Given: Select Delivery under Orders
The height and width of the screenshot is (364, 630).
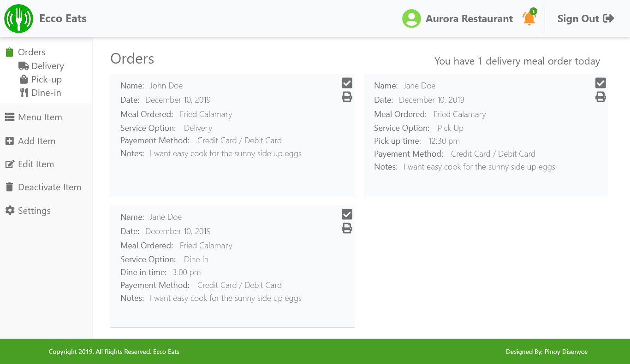Looking at the screenshot, I should [x=47, y=66].
